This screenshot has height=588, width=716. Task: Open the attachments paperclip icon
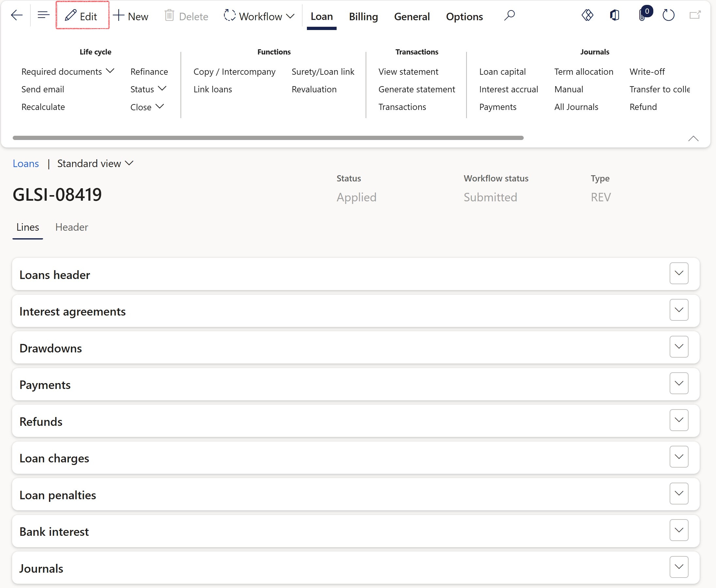(642, 16)
